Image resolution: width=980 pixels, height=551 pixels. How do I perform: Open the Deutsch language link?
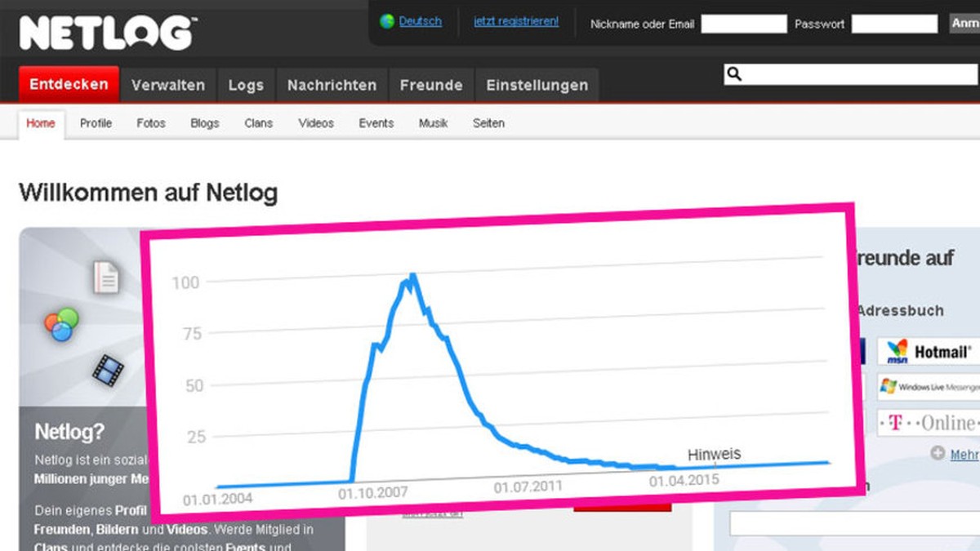tap(421, 21)
